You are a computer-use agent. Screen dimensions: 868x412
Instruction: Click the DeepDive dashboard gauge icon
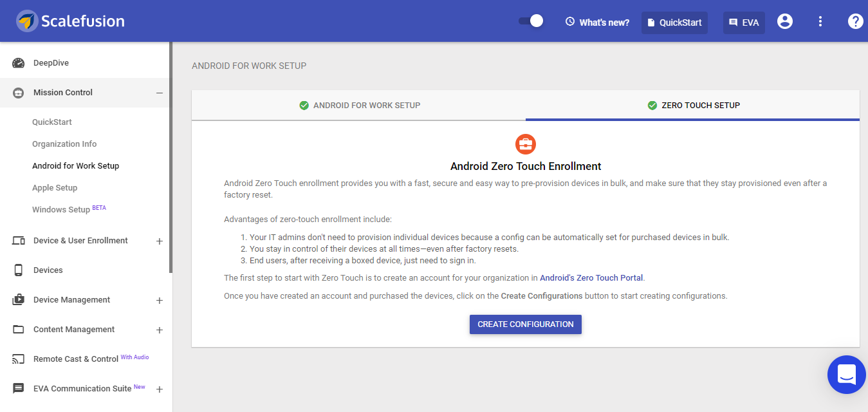click(x=19, y=63)
